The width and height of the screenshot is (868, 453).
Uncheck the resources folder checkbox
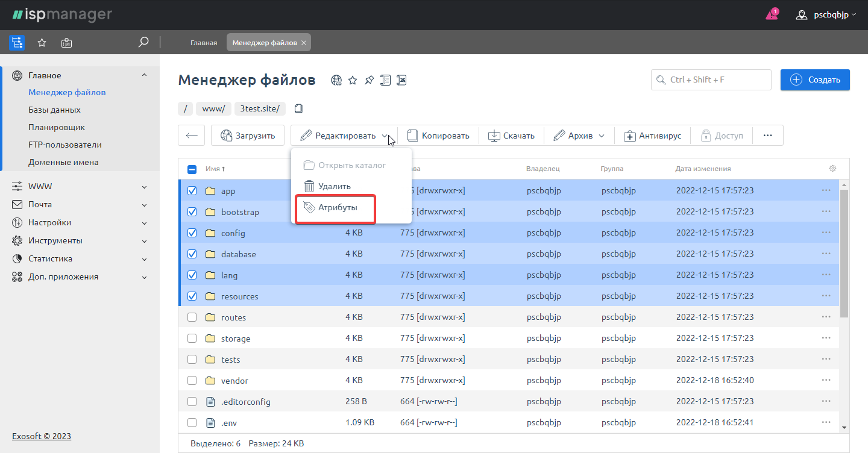click(x=192, y=296)
